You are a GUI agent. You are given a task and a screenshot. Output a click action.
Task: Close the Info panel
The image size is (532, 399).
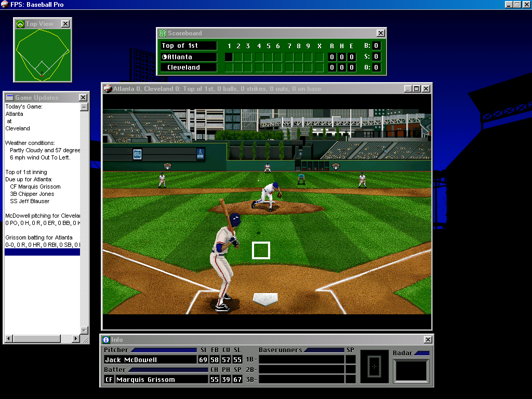(x=428, y=340)
